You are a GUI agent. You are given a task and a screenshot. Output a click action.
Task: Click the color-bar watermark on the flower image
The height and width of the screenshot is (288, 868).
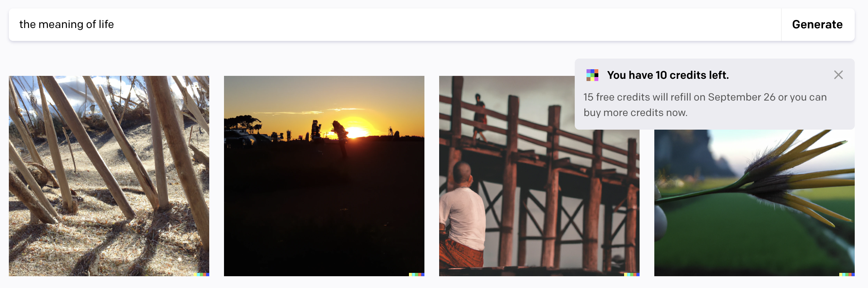(847, 274)
